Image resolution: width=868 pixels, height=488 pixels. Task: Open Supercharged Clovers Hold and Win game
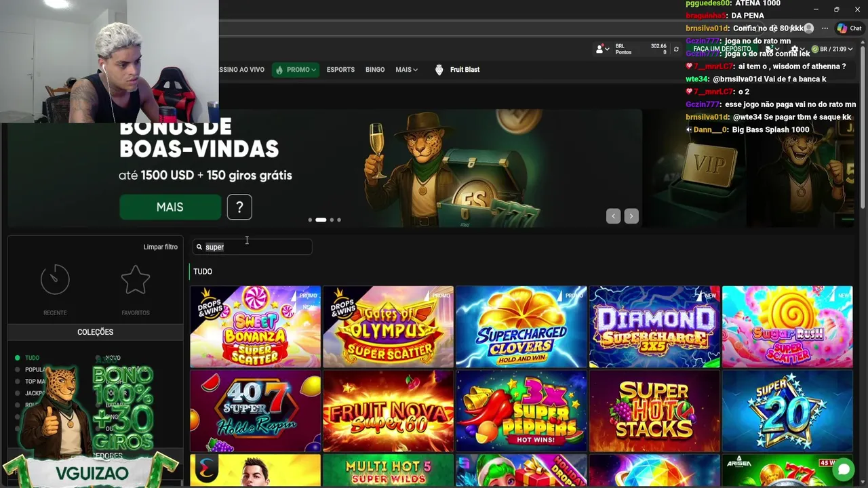[x=521, y=327]
